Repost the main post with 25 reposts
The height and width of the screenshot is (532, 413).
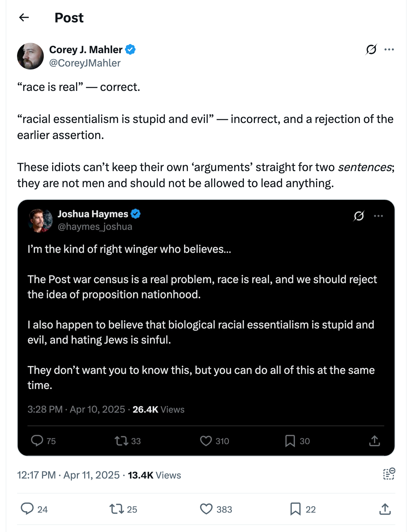click(x=117, y=509)
